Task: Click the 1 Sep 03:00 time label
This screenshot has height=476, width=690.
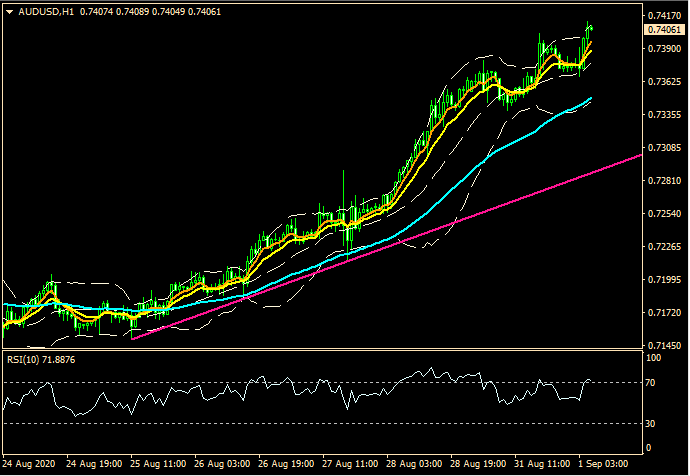Action: pyautogui.click(x=604, y=465)
